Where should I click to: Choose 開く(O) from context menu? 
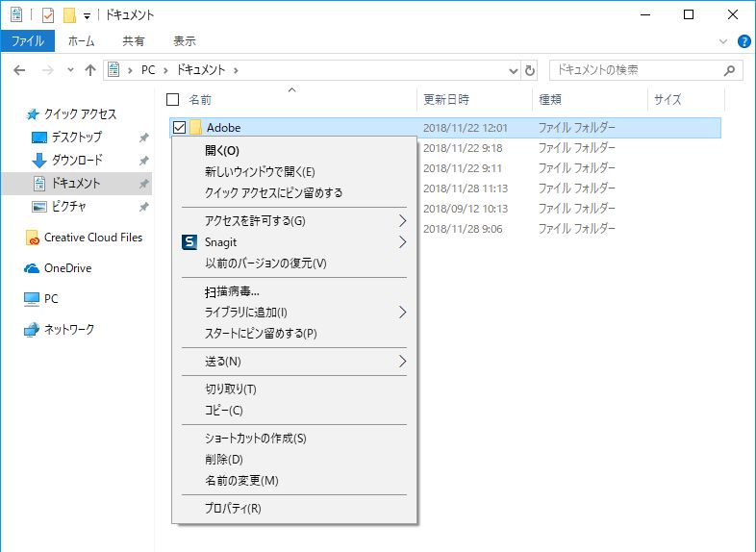[294, 150]
